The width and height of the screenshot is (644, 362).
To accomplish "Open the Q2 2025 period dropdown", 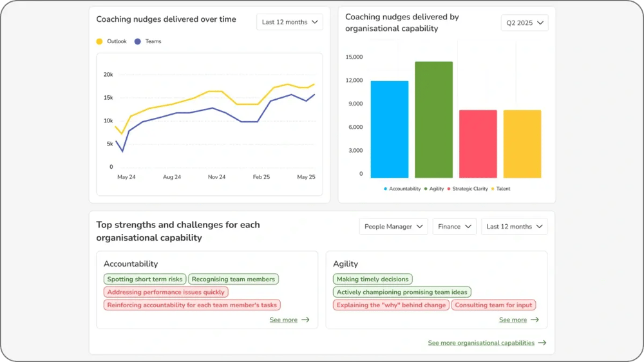I will [524, 23].
